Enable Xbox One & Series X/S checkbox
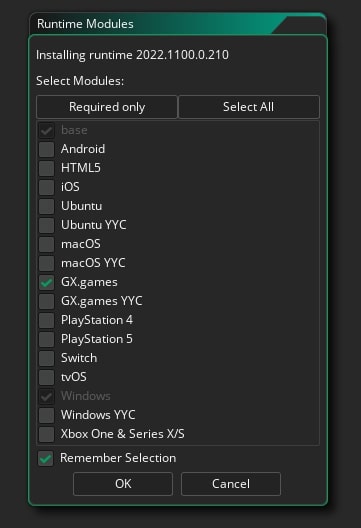The height and width of the screenshot is (528, 361). [46, 434]
